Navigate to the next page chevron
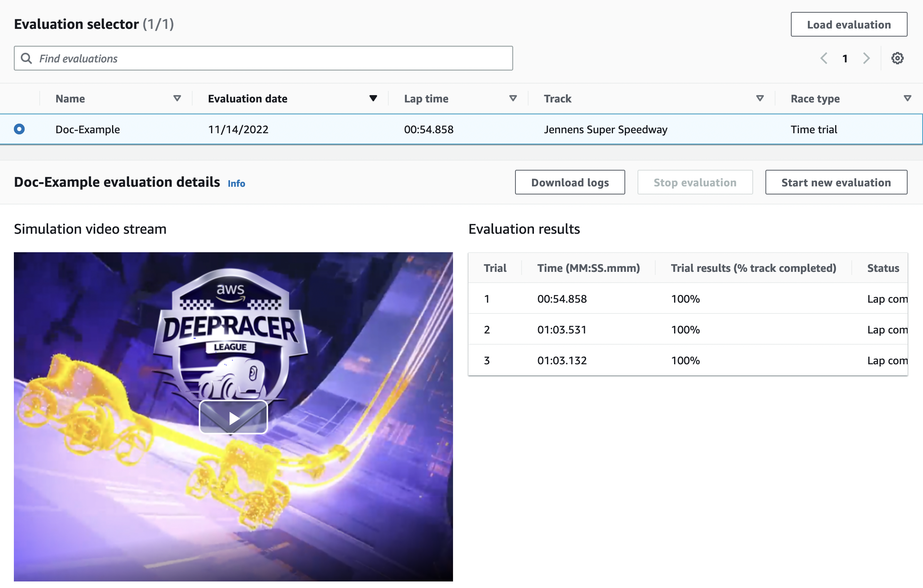 (866, 58)
